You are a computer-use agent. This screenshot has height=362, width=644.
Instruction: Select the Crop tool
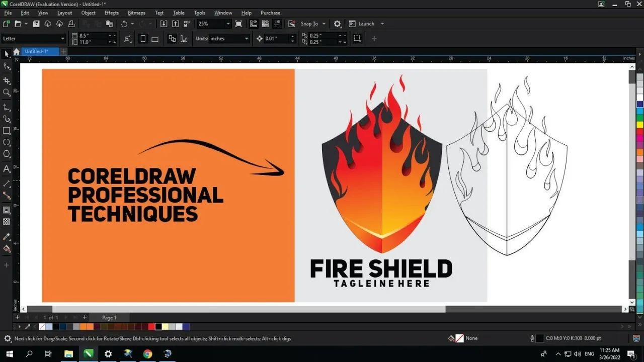click(7, 80)
